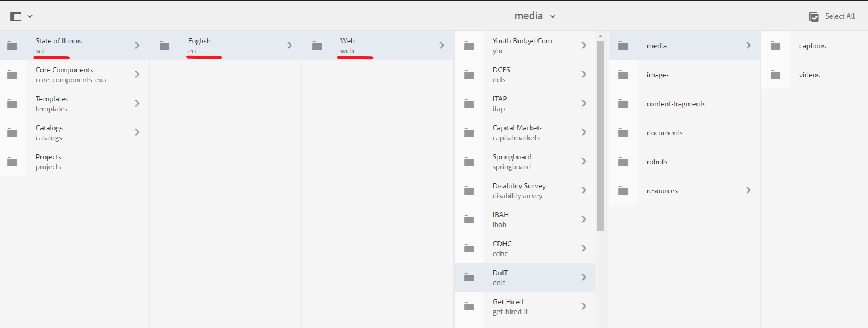868x328 pixels.
Task: Select the documents folder icon
Action: point(623,132)
